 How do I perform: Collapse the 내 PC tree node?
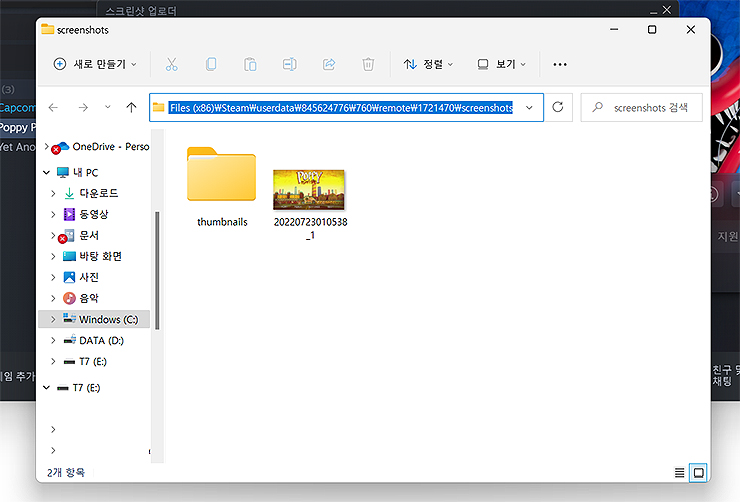tap(46, 173)
